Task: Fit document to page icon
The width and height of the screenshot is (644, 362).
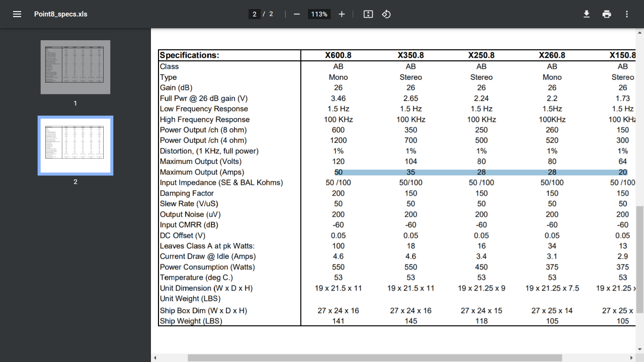Action: coord(368,14)
